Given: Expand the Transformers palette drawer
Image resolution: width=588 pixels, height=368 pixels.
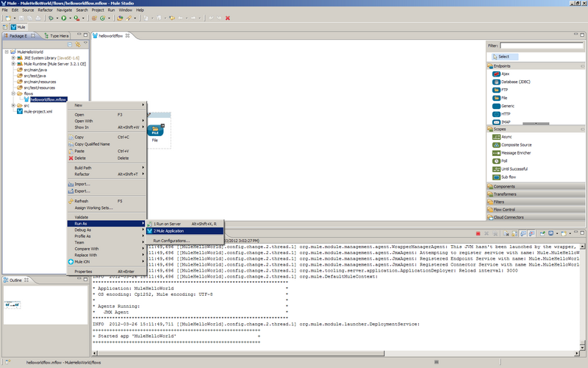Looking at the screenshot, I should click(537, 194).
